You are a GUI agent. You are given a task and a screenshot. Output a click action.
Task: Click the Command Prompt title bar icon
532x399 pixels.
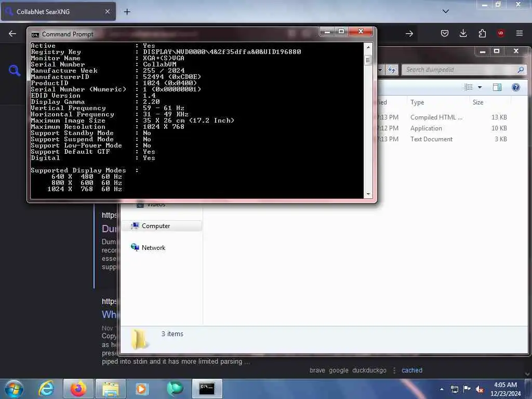[35, 35]
